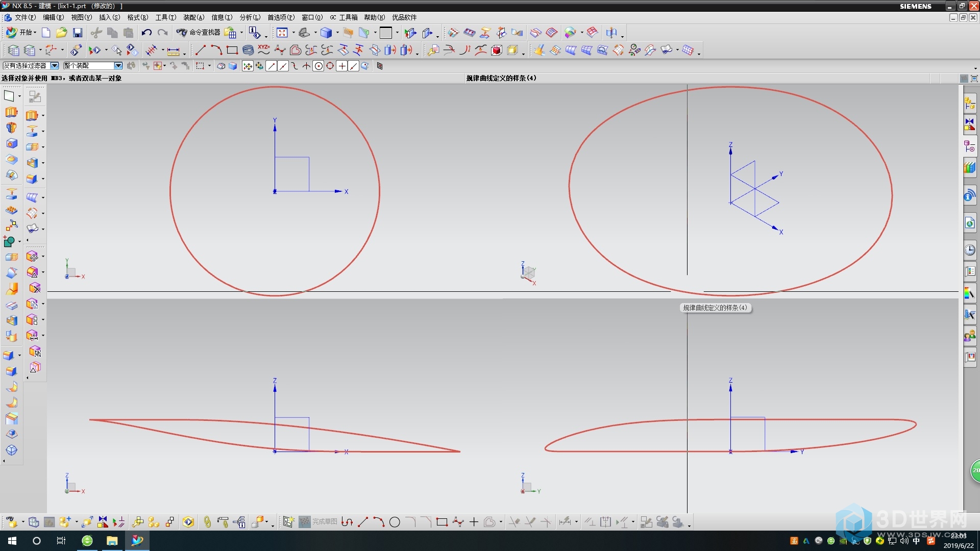Viewport: 980px width, 551px height.
Task: Click the Task View taskbar icon
Action: click(61, 541)
